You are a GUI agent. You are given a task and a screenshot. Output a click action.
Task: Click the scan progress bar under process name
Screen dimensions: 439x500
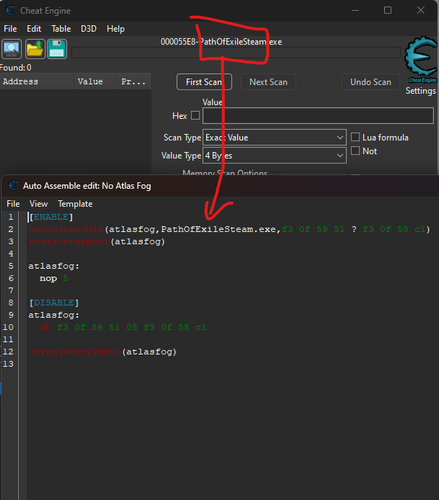coord(236,53)
